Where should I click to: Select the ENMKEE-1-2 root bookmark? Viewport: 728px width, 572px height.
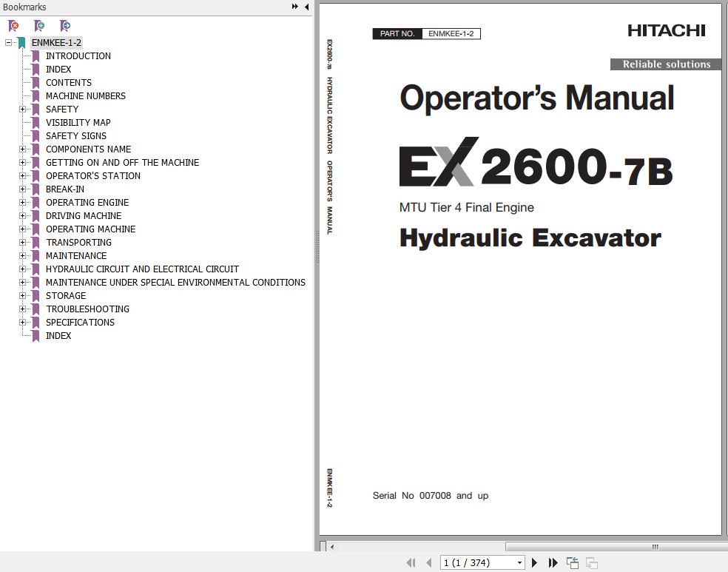tap(56, 43)
